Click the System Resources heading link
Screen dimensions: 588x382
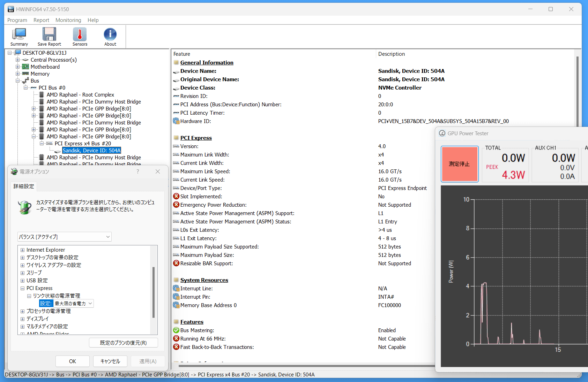tap(204, 280)
